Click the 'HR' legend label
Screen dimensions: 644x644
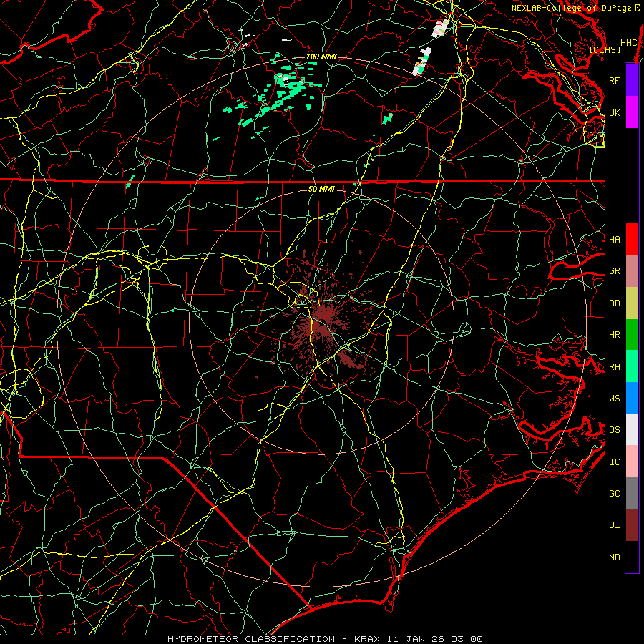point(614,335)
